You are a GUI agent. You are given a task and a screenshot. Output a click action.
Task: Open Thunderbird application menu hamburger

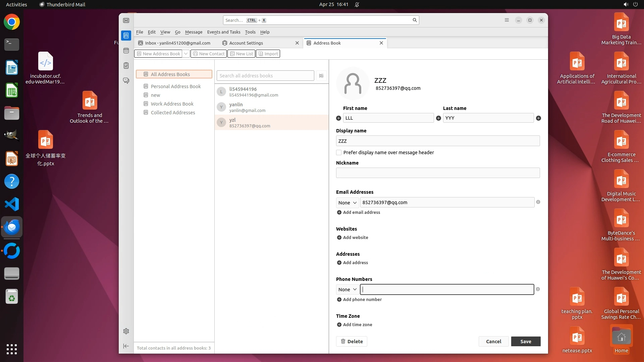point(506,20)
